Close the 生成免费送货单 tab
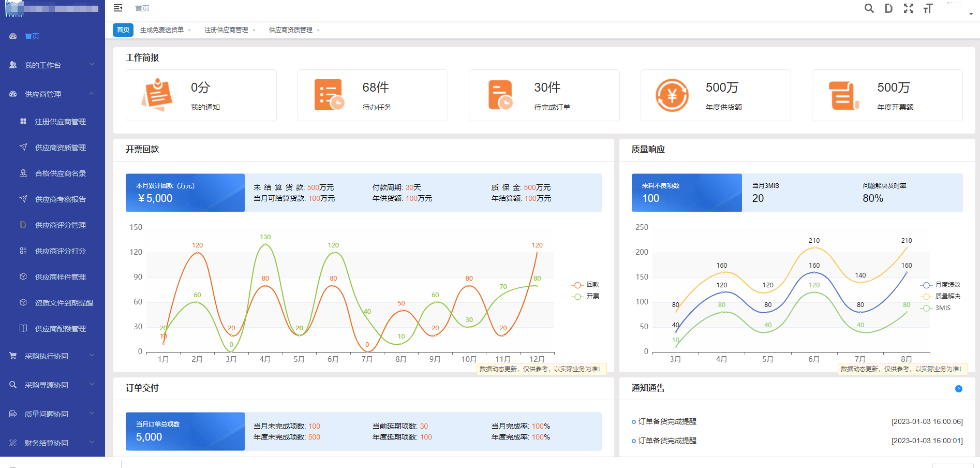 189,31
